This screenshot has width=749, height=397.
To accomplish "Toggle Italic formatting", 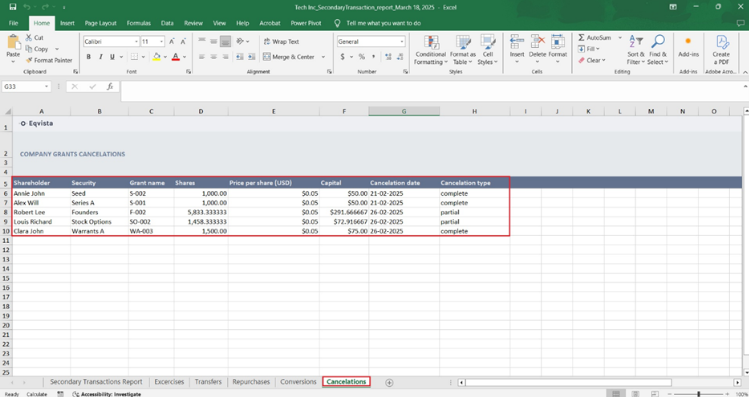I will click(100, 57).
